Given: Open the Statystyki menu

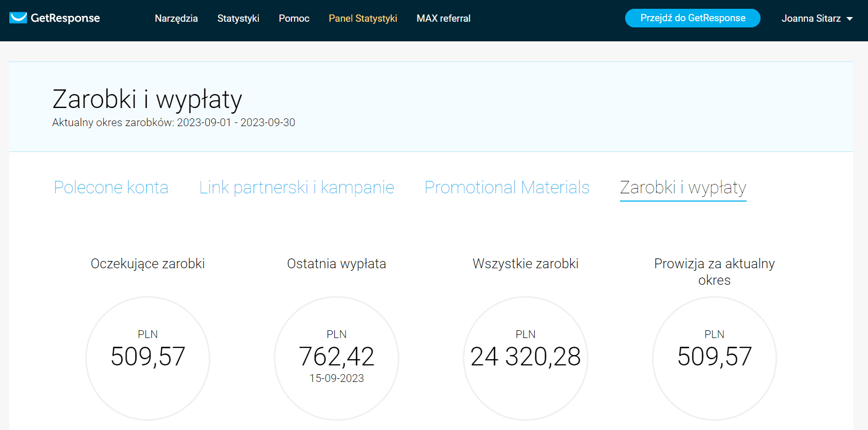Looking at the screenshot, I should coord(238,18).
